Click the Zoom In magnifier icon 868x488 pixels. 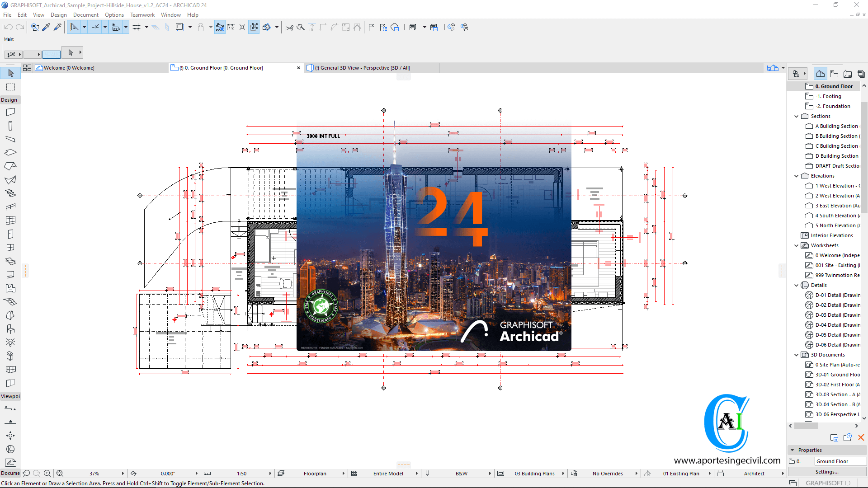pyautogui.click(x=47, y=474)
